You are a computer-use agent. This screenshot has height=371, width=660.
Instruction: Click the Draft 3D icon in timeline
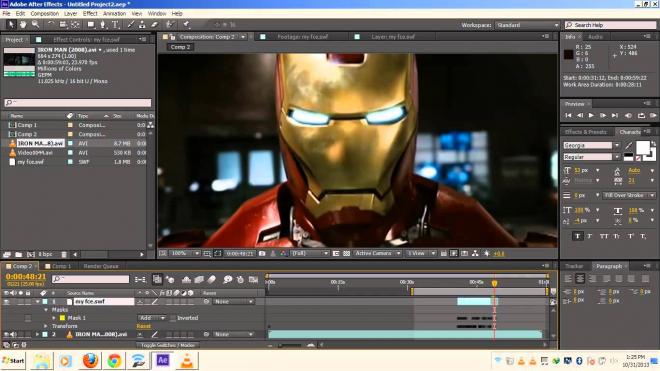pos(171,279)
